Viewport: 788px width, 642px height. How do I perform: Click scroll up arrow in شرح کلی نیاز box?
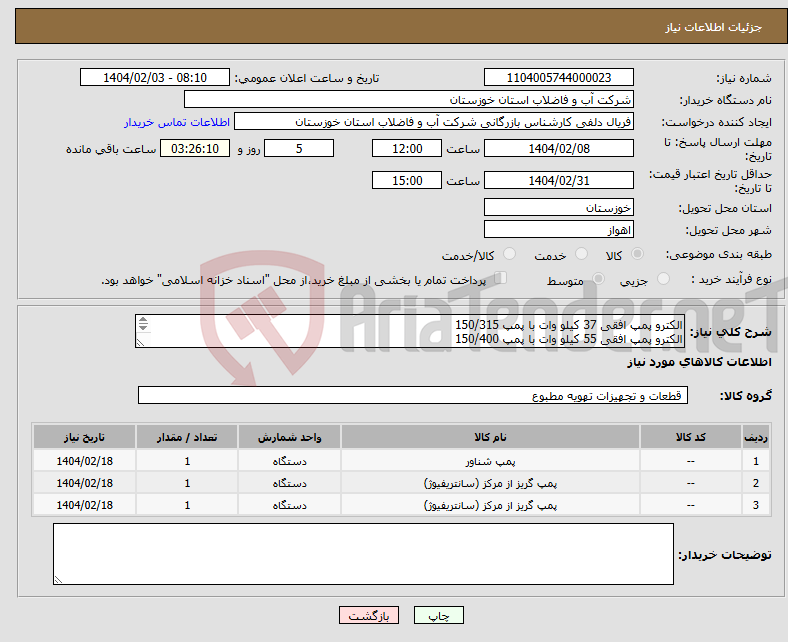point(142,321)
